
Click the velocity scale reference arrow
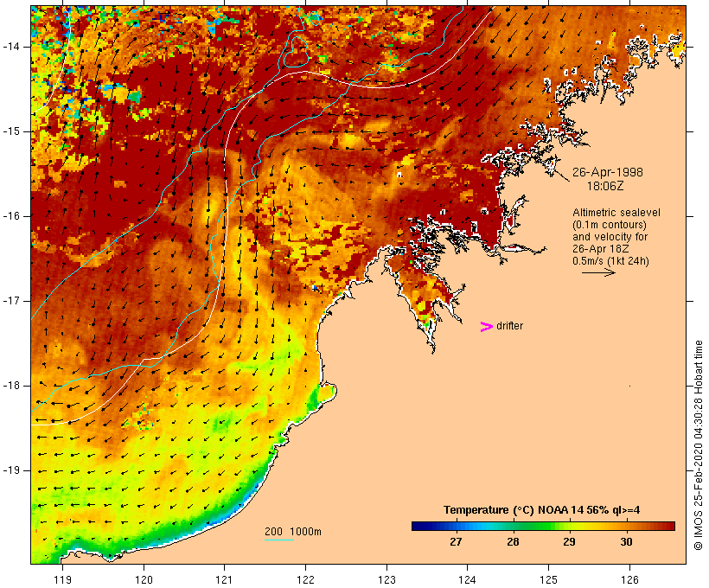(x=598, y=272)
